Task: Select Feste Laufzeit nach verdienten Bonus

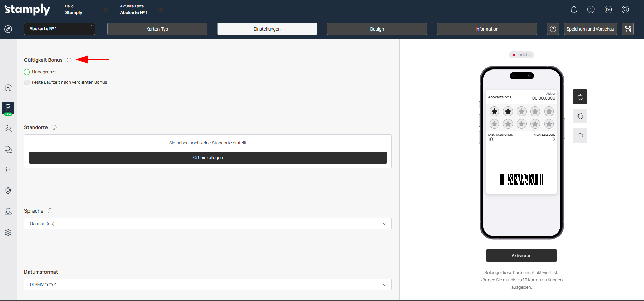Action: [27, 82]
